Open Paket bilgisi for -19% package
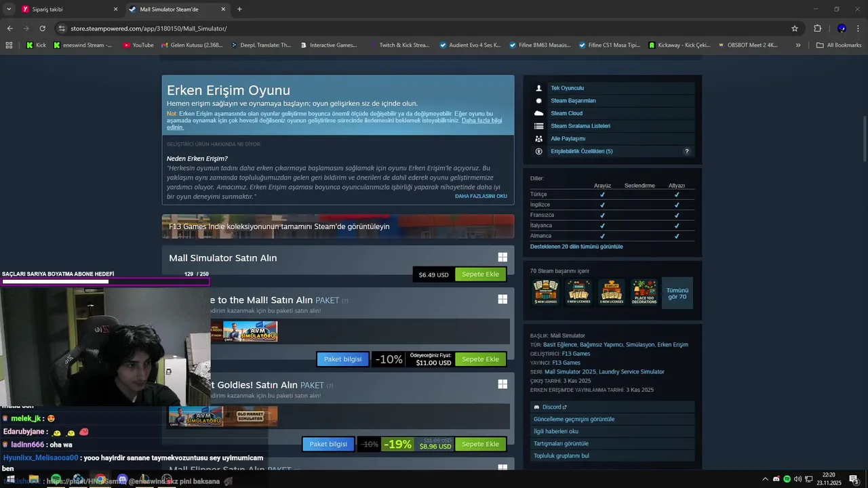 coord(328,444)
